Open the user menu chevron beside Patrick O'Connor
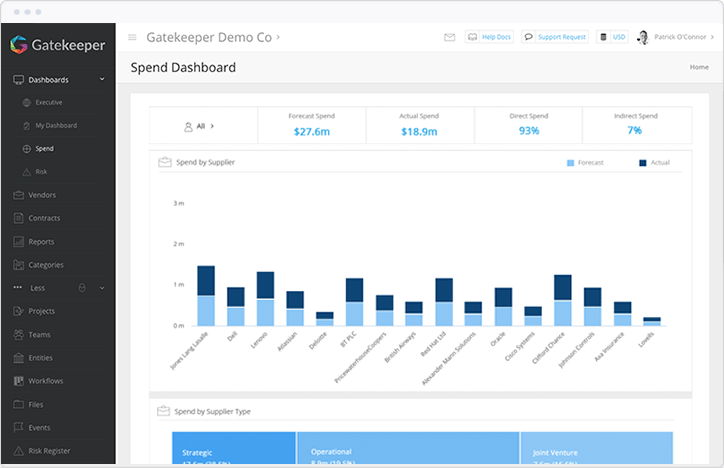The height and width of the screenshot is (468, 724). pos(712,37)
